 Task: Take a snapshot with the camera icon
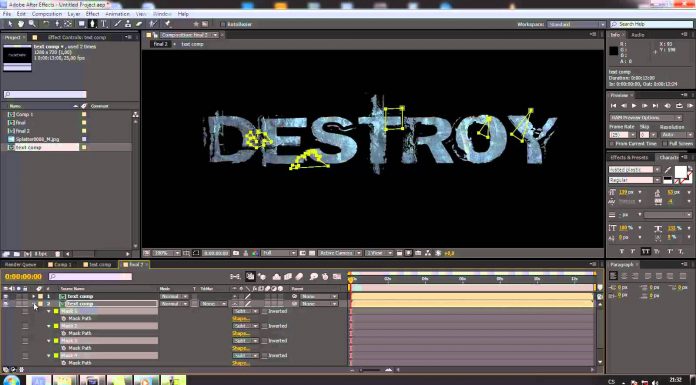236,253
